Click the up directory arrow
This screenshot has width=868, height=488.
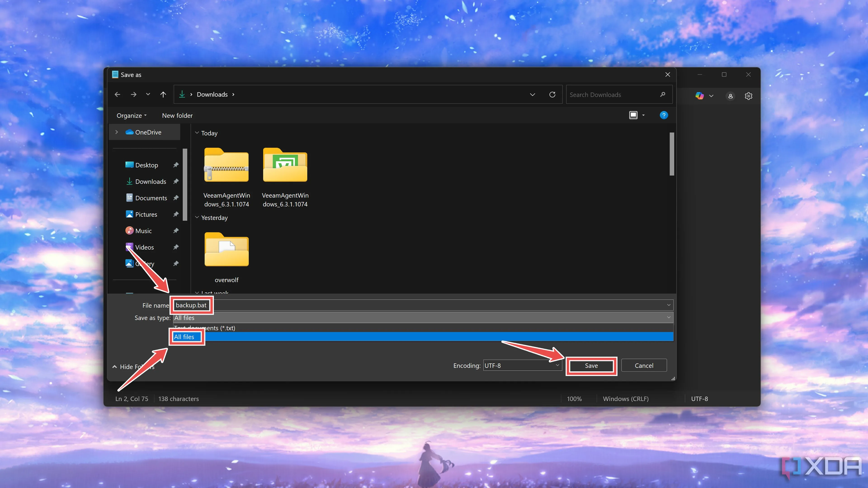163,94
